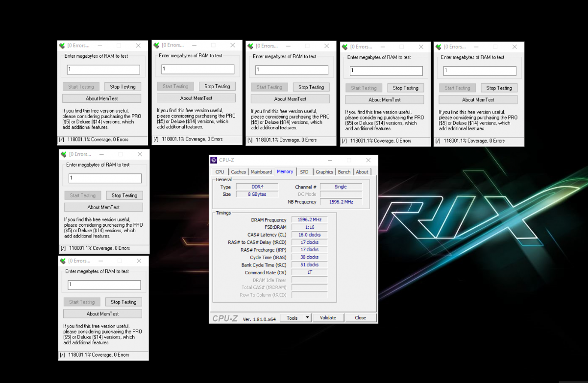Click the title bar icon of the second top-row MemTest window
This screenshot has width=588, height=383.
156,45
